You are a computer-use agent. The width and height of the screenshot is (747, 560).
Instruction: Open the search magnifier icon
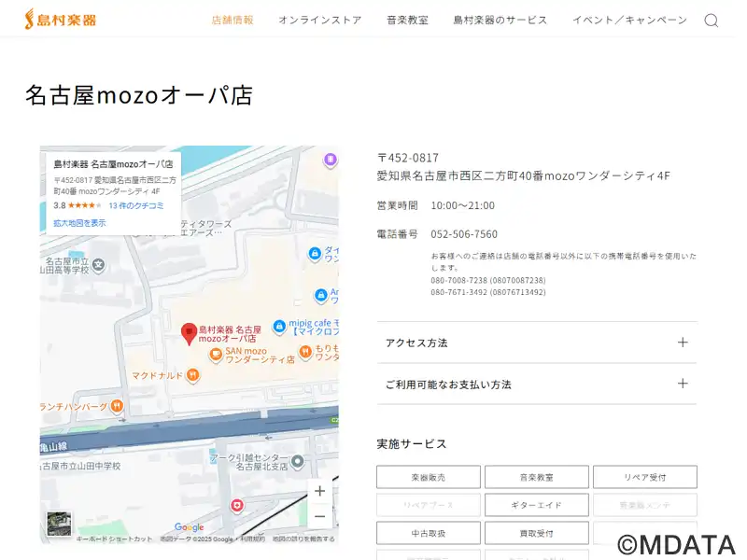click(x=712, y=21)
